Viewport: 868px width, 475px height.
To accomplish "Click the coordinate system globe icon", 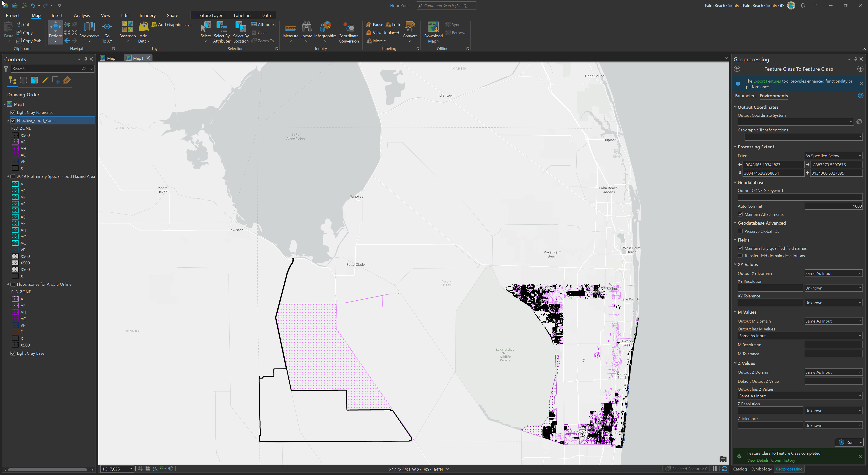I will [859, 122].
